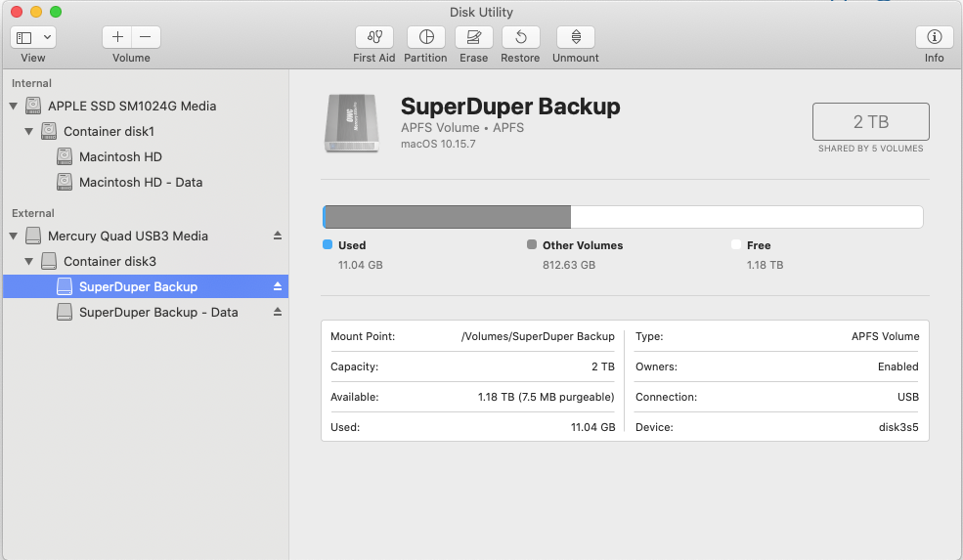Click the OWC drive image thumbnail
Image resolution: width=963 pixels, height=560 pixels.
(x=352, y=123)
